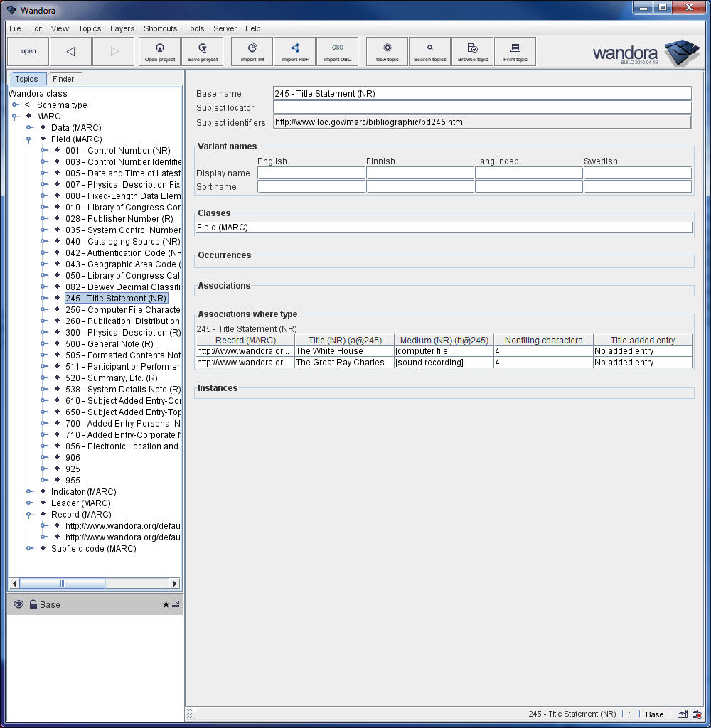The height and width of the screenshot is (728, 711).
Task: Click the Import RDF toolbar icon
Action: coord(294,51)
